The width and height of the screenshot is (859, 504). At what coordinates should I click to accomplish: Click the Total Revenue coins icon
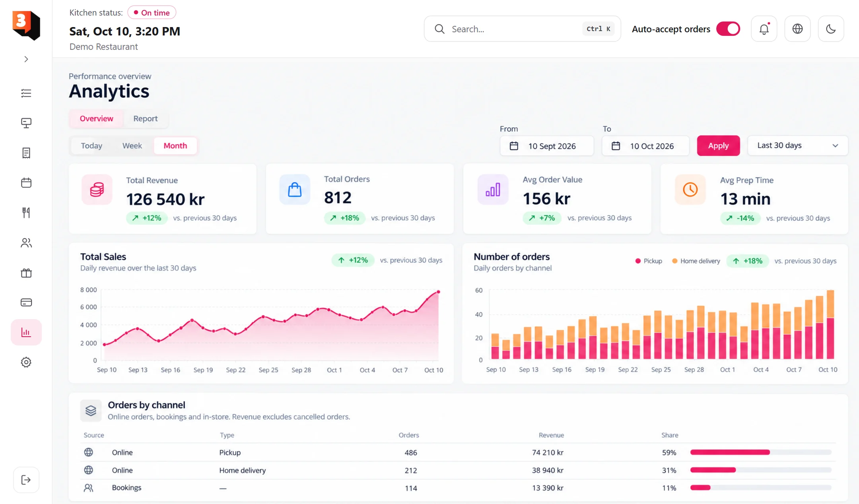point(97,190)
